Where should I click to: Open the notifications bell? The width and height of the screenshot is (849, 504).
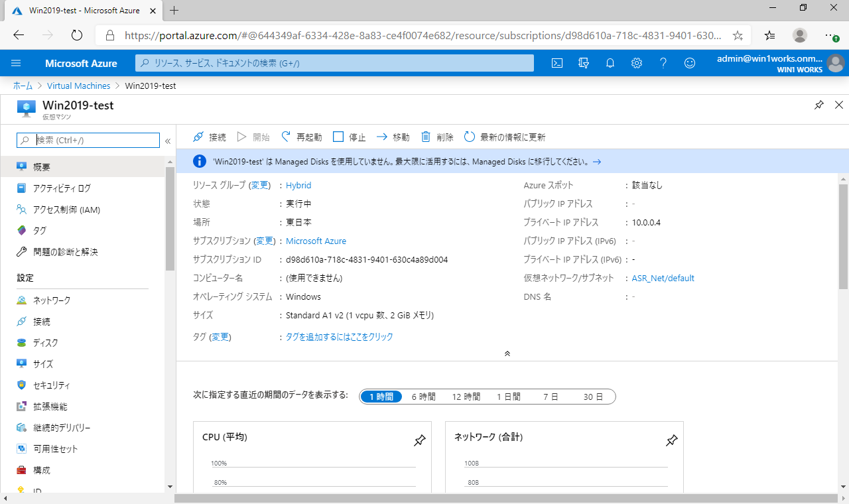click(610, 63)
